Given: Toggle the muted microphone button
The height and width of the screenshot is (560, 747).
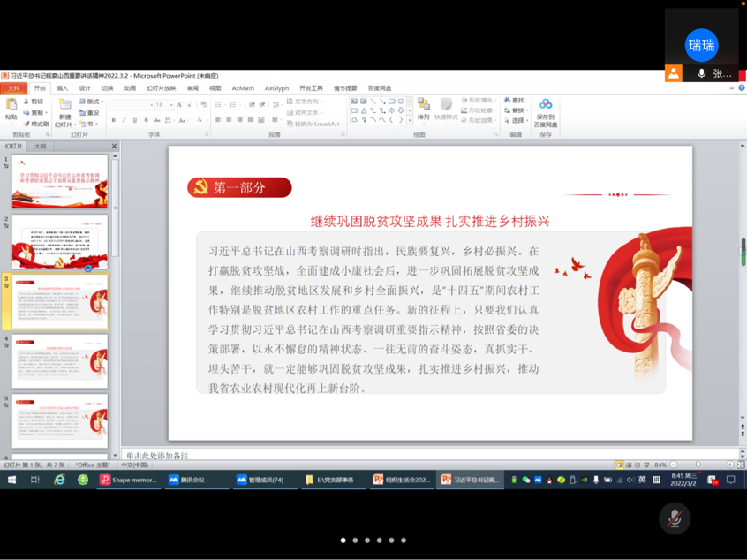Looking at the screenshot, I should [x=675, y=518].
